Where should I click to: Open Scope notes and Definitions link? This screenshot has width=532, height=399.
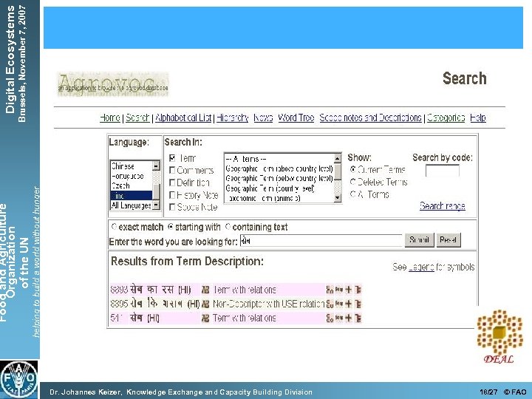[x=370, y=117]
